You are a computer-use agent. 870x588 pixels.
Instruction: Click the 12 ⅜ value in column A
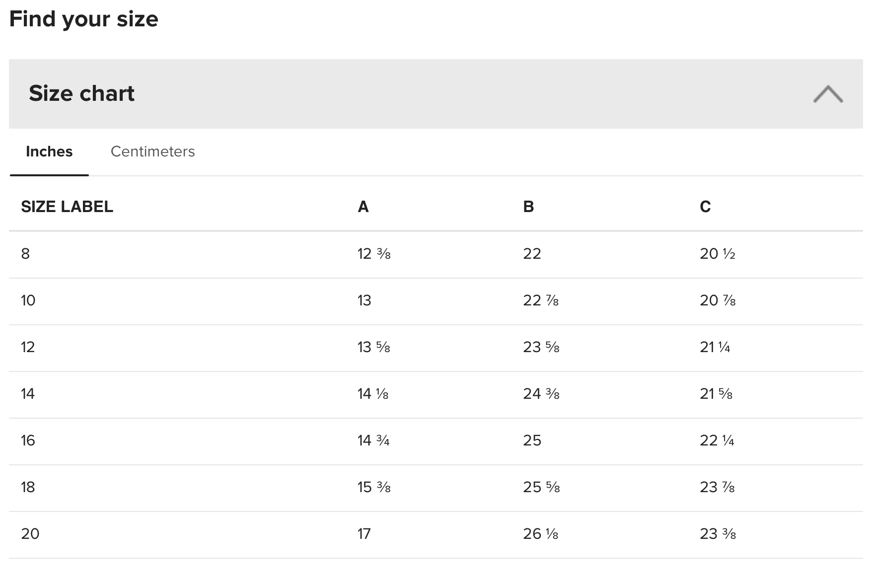374,254
